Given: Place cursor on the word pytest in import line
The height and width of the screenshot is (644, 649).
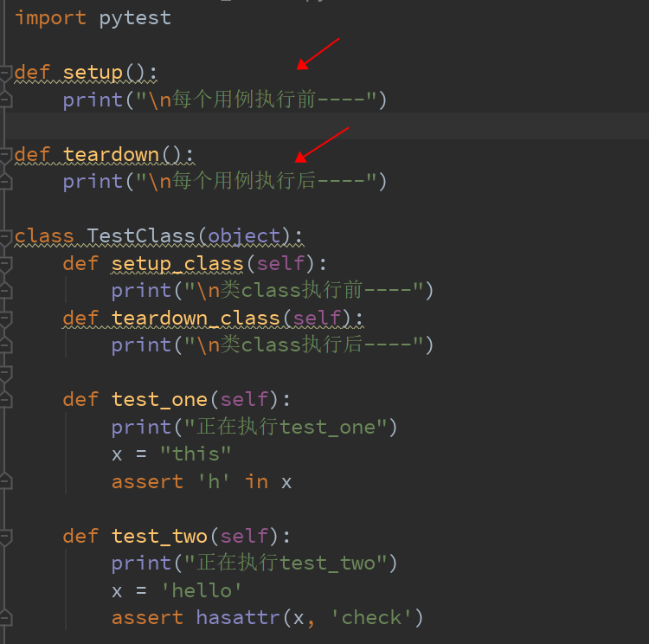Looking at the screenshot, I should [135, 19].
